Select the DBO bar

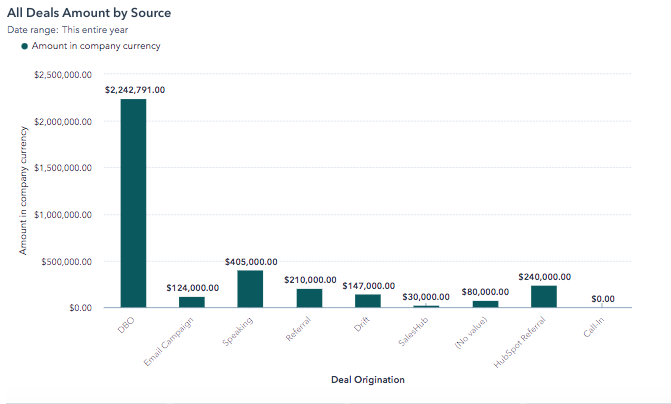pos(133,203)
